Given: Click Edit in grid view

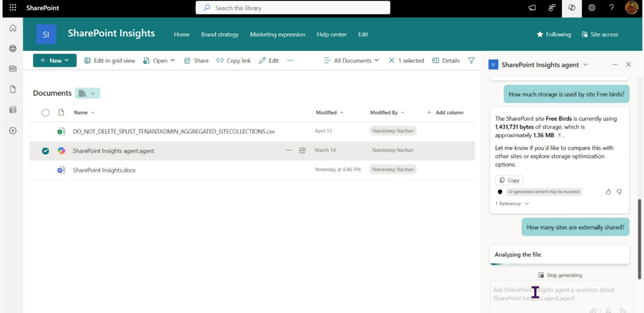Looking at the screenshot, I should click(109, 60).
